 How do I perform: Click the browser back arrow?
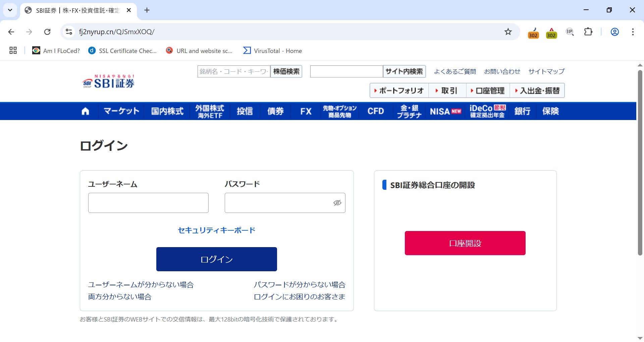[x=11, y=32]
